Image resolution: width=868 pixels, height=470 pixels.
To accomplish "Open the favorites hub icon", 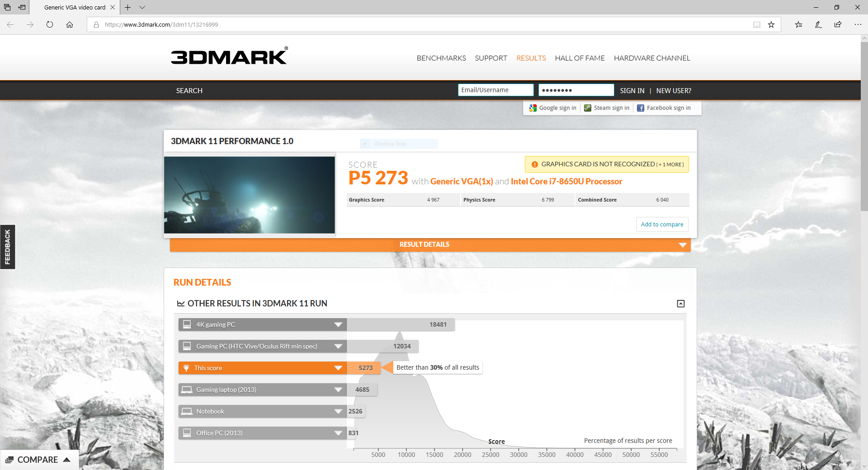I will point(799,24).
